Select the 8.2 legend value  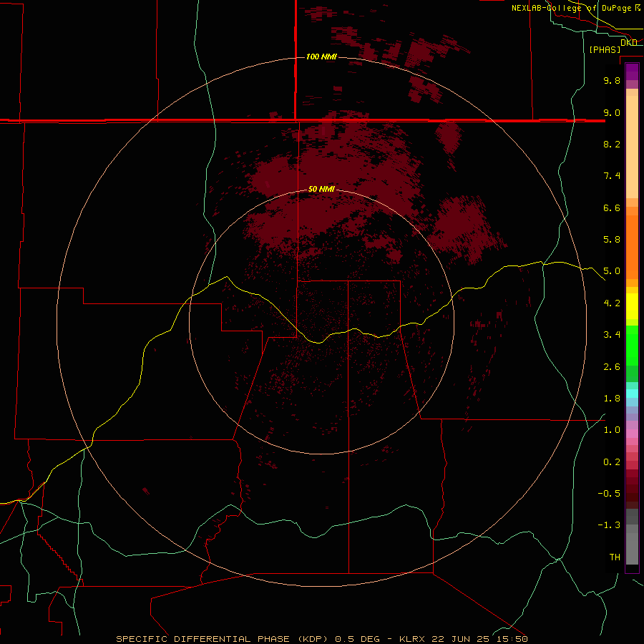point(612,144)
